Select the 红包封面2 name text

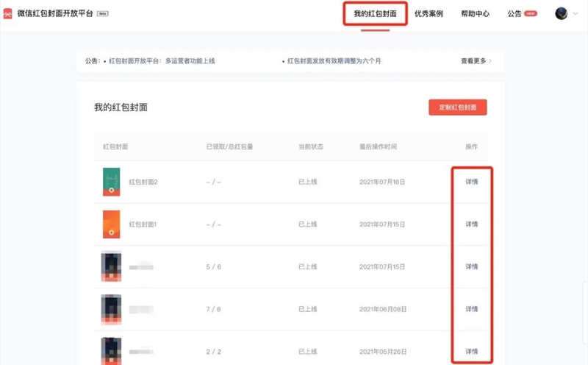(143, 182)
